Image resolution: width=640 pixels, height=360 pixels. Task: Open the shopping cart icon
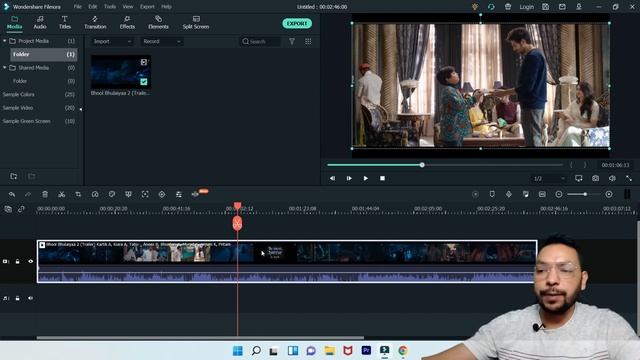pos(508,7)
